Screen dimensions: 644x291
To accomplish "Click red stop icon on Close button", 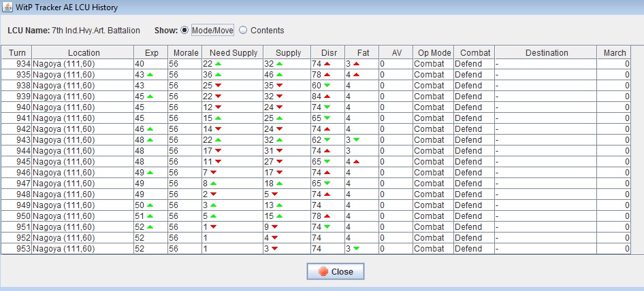I will (323, 272).
